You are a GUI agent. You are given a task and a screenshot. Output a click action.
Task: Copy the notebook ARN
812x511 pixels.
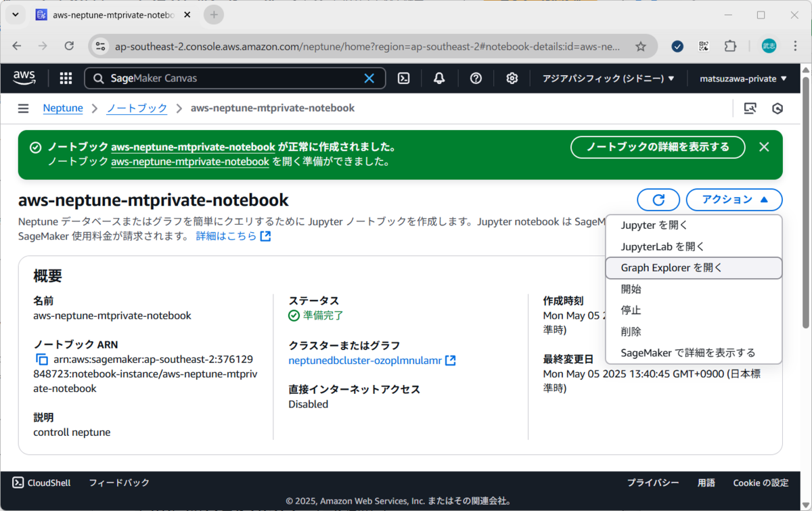[42, 359]
